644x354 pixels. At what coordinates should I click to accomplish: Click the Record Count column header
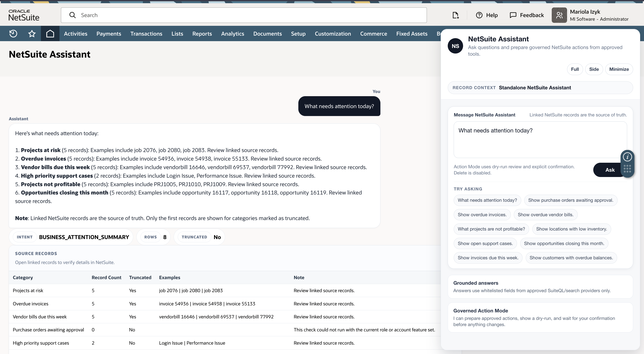pyautogui.click(x=107, y=277)
